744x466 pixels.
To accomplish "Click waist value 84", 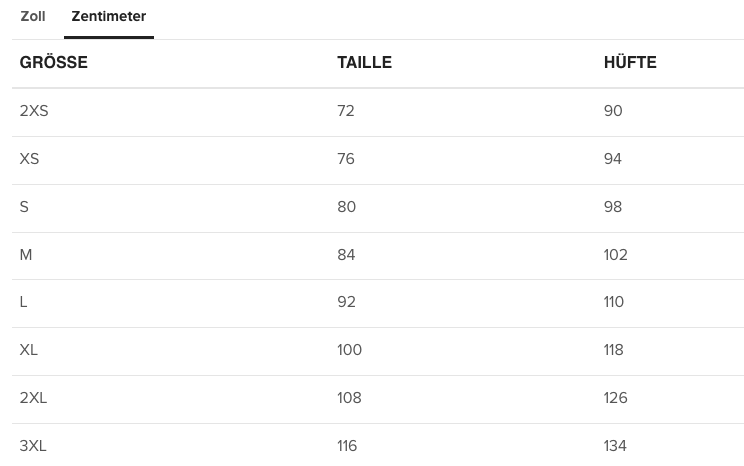I will pos(346,255).
